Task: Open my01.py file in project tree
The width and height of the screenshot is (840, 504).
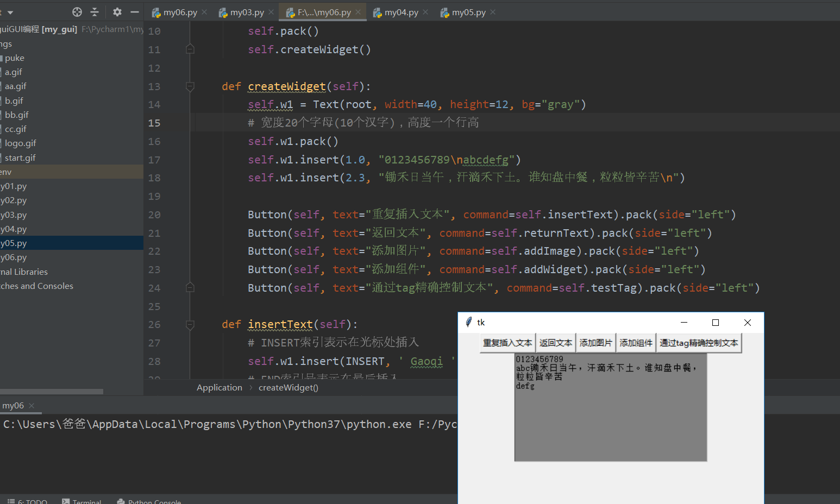Action: [14, 186]
